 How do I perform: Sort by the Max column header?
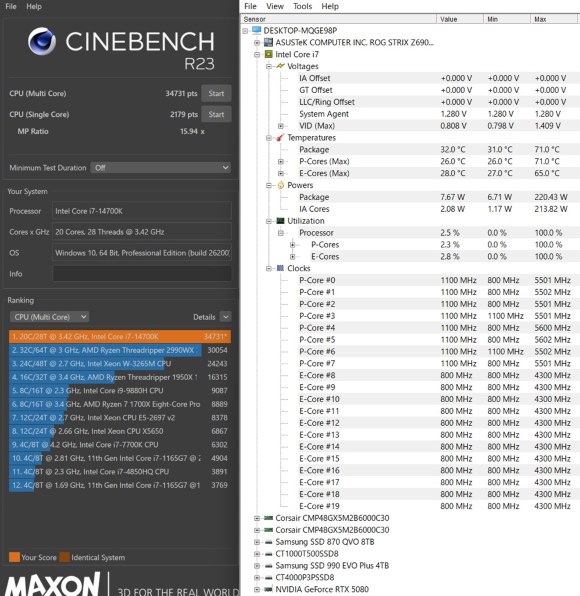click(x=554, y=19)
